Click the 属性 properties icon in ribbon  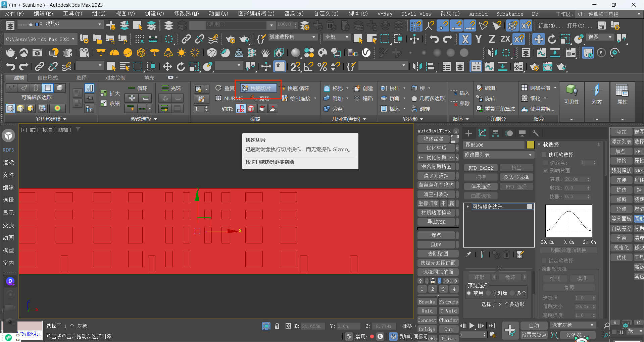622,94
